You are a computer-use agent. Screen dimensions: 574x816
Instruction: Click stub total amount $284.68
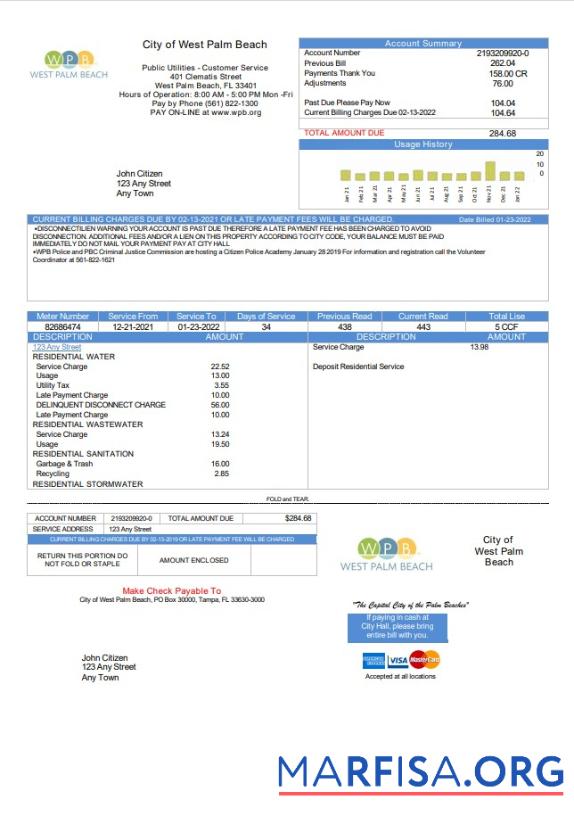point(298,518)
